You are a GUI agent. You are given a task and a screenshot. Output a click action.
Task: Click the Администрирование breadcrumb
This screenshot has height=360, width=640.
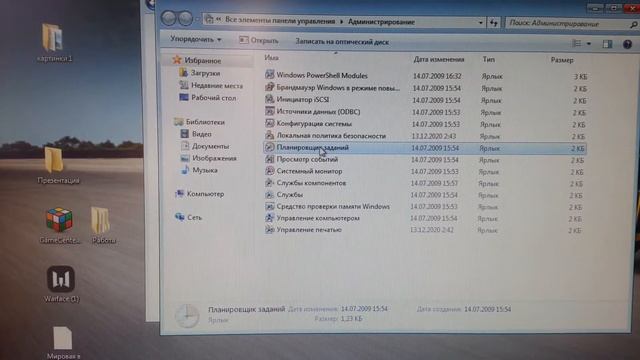tap(381, 22)
